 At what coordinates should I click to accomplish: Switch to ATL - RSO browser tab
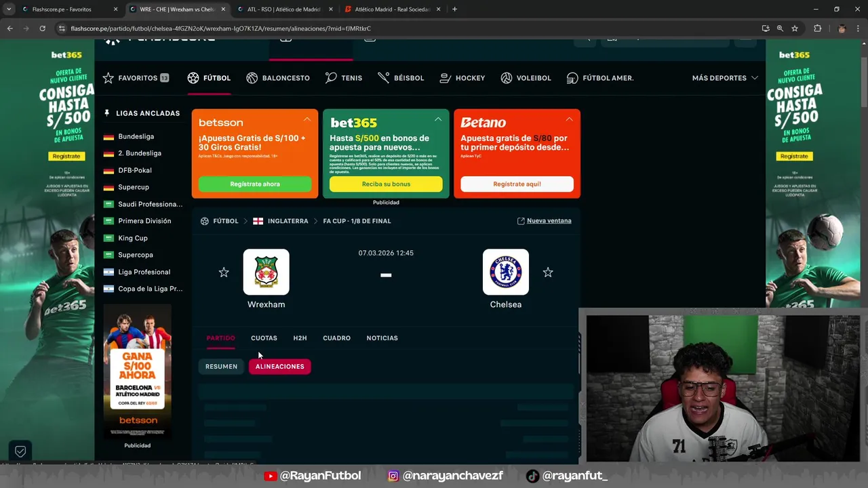click(x=283, y=9)
